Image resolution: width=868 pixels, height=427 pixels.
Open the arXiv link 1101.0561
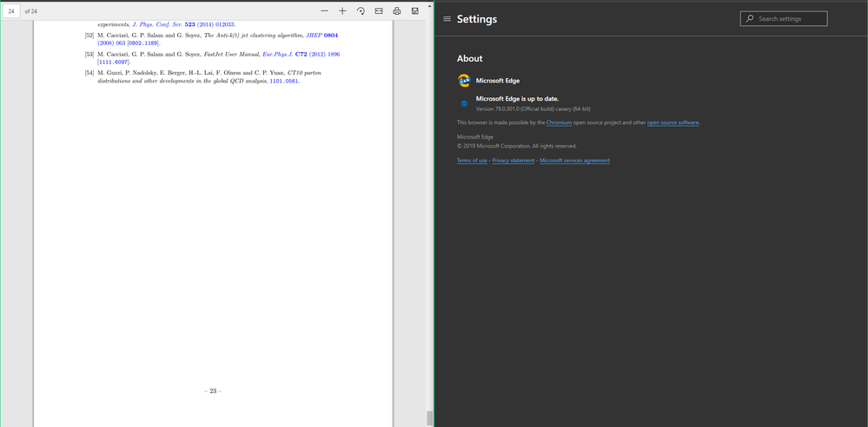tap(284, 82)
